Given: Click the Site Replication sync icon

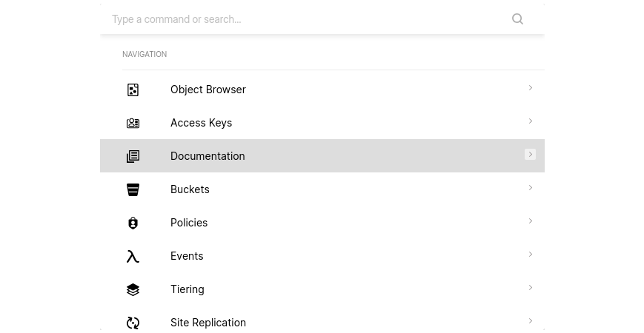Looking at the screenshot, I should [133, 323].
